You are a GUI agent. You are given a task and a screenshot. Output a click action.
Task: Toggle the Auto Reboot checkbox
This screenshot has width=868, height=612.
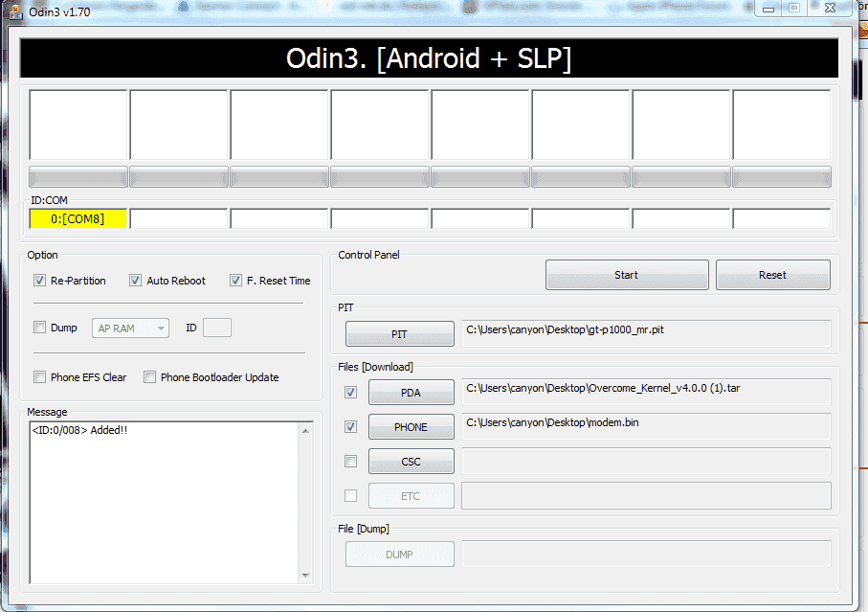(135, 281)
